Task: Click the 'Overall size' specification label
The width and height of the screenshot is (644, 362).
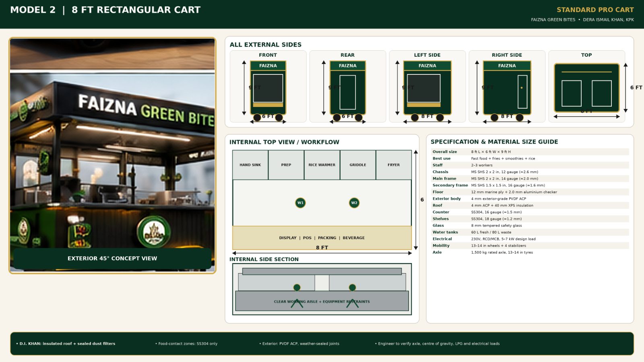Action: click(445, 152)
